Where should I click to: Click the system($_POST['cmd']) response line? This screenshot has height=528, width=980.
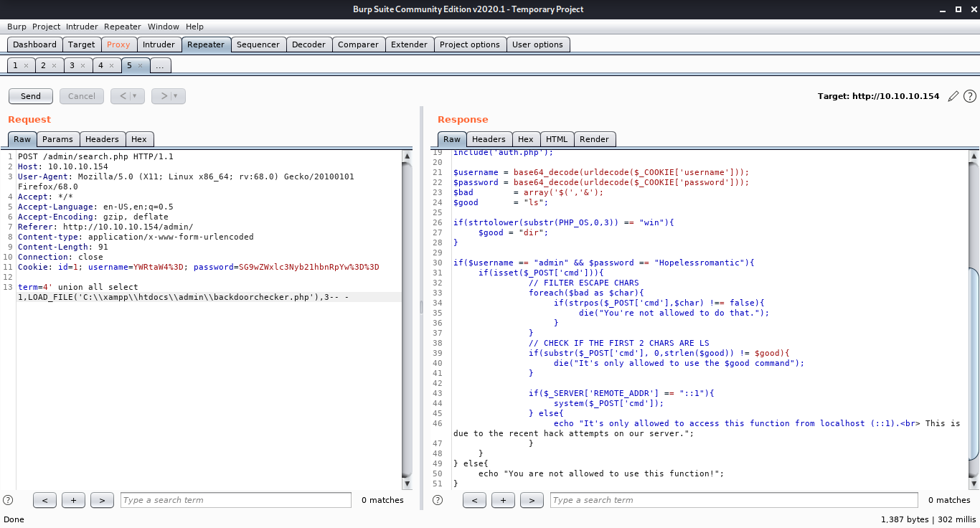point(609,403)
